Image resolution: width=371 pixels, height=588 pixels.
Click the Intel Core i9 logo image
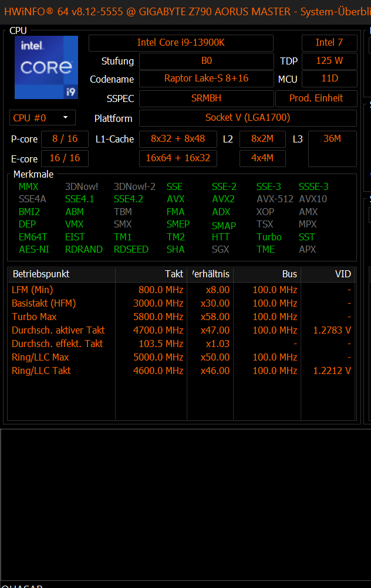46,67
